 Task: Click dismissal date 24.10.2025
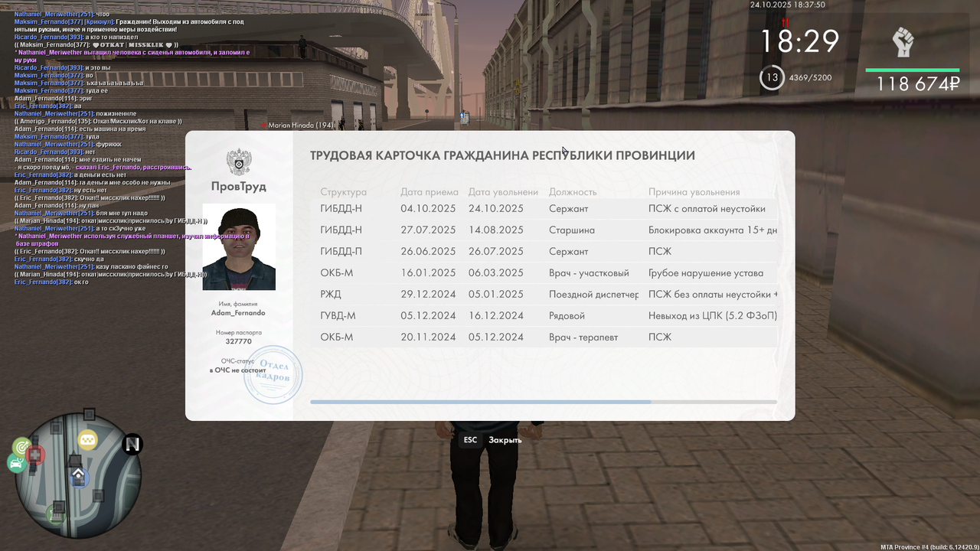coord(496,208)
